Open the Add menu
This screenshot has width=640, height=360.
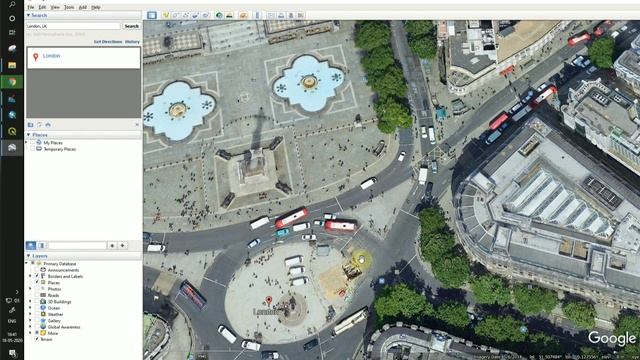point(82,7)
